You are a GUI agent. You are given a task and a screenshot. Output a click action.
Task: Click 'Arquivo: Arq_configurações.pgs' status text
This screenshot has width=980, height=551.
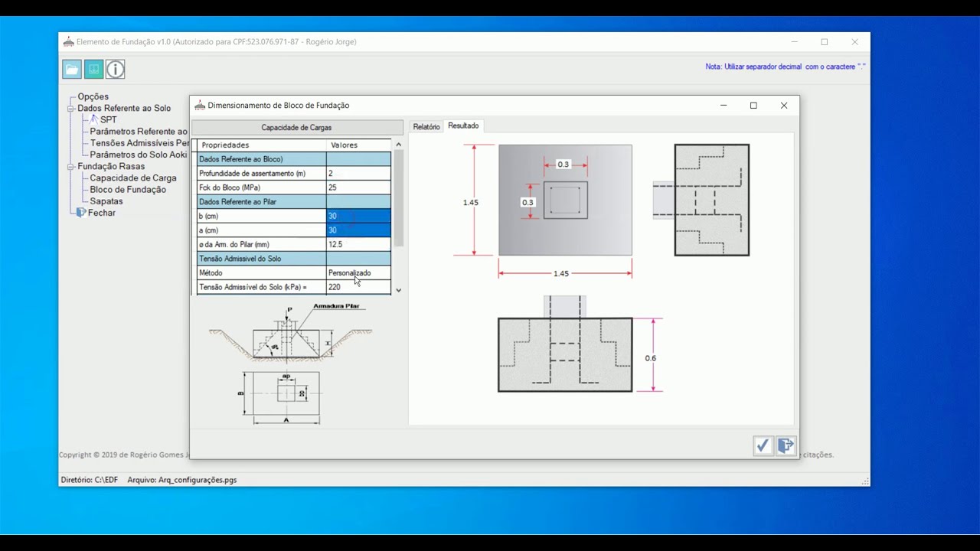click(182, 481)
